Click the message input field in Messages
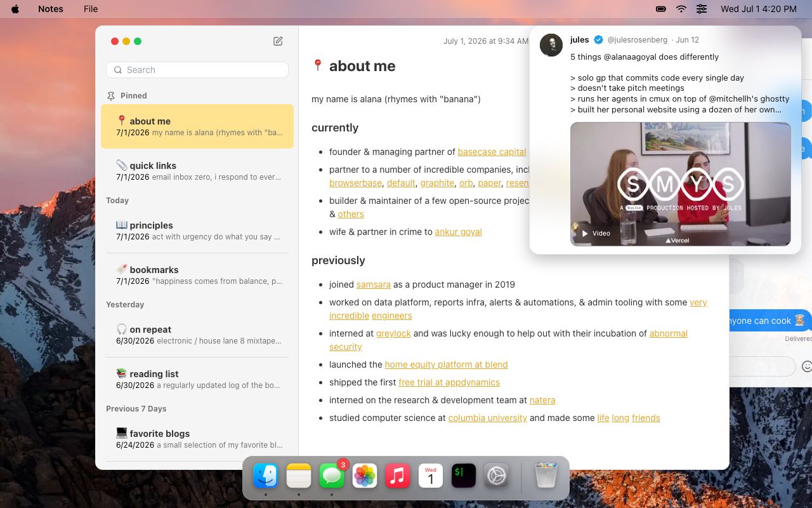The width and height of the screenshot is (812, 508). (762, 366)
